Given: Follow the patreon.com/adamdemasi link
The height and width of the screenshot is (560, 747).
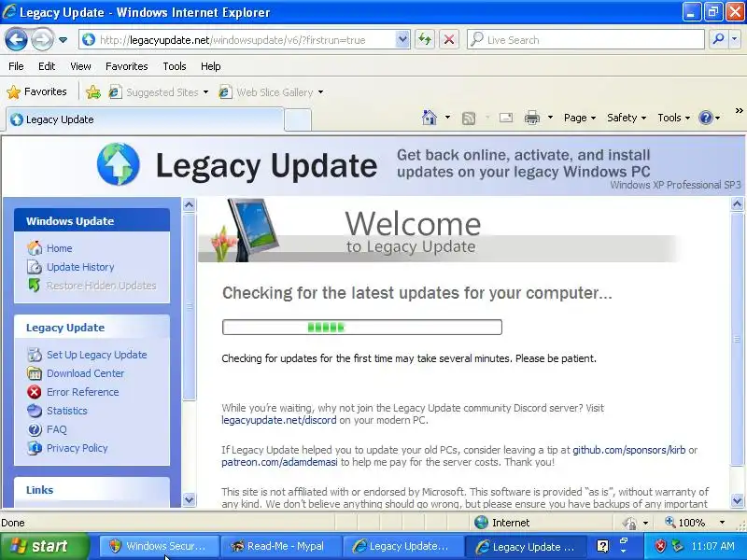Looking at the screenshot, I should tap(279, 462).
